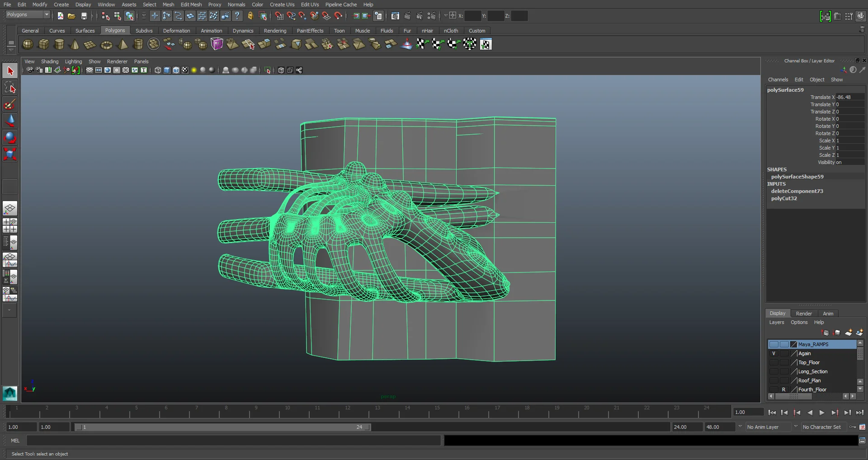Open the Channels menu in Channel Box

pos(778,80)
